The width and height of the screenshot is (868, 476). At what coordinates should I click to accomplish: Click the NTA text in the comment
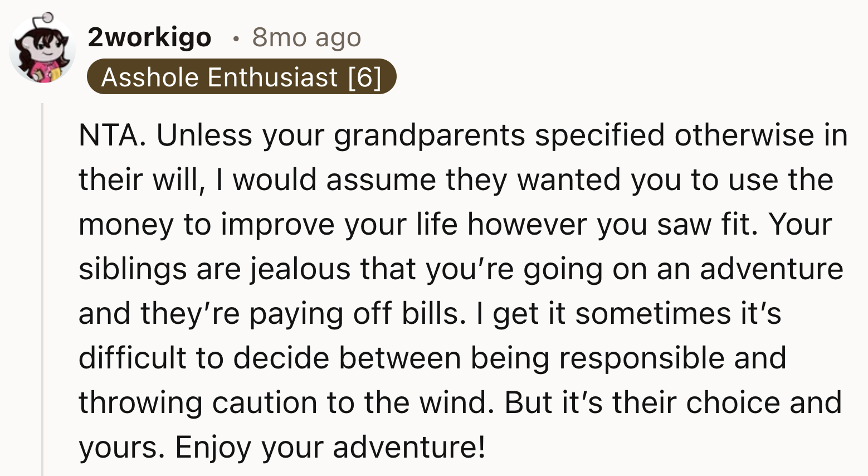click(109, 134)
